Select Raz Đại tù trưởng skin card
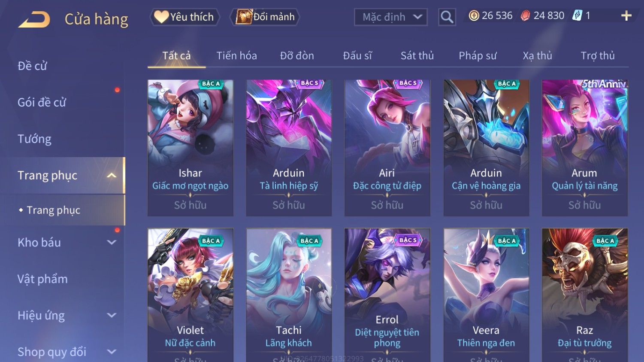The image size is (644, 362). [585, 295]
